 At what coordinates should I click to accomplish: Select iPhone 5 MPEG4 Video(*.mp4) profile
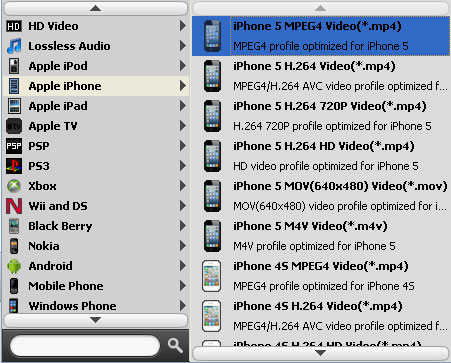click(x=321, y=36)
